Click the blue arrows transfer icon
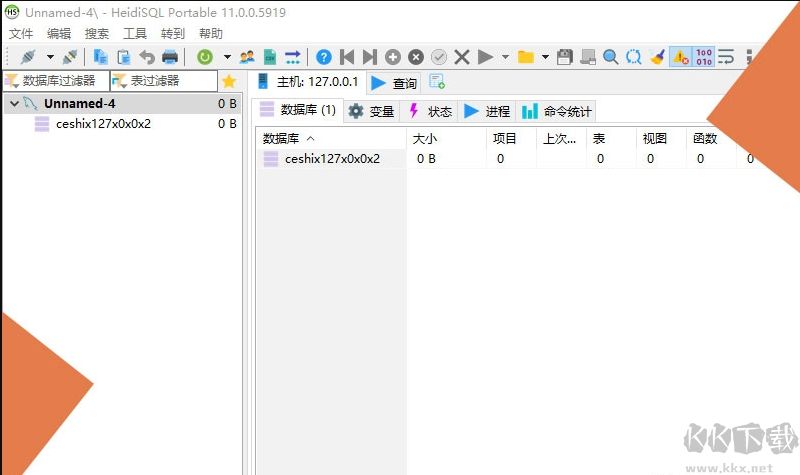Image resolution: width=800 pixels, height=475 pixels. pos(293,57)
